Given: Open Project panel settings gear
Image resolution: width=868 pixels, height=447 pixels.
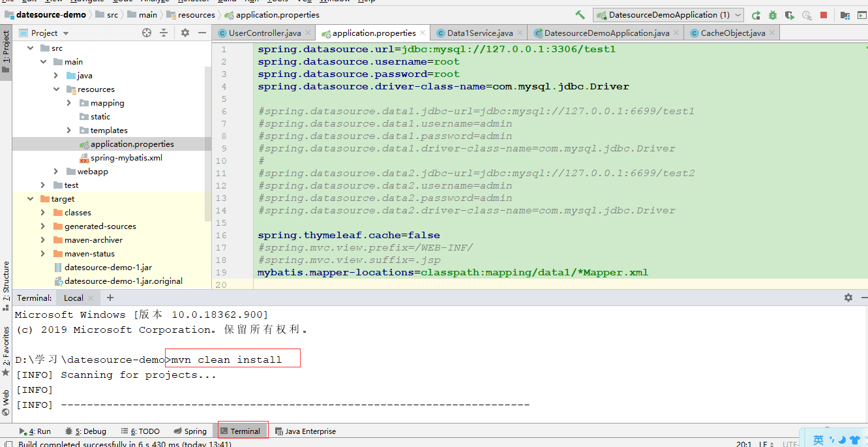Looking at the screenshot, I should click(x=184, y=32).
